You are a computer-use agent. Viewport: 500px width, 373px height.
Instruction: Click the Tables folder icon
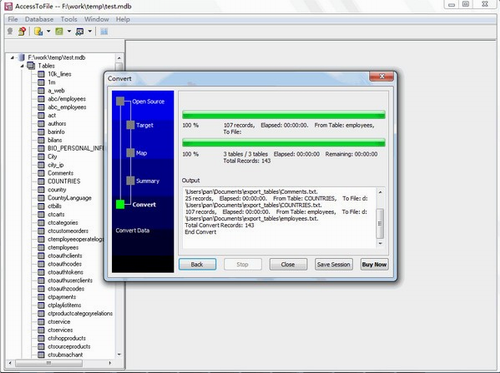pos(31,66)
